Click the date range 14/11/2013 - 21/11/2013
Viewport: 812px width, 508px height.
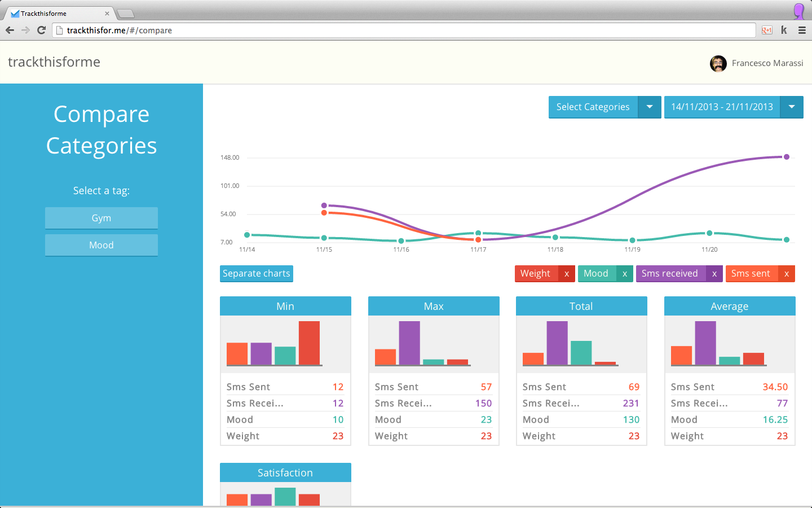click(x=722, y=107)
